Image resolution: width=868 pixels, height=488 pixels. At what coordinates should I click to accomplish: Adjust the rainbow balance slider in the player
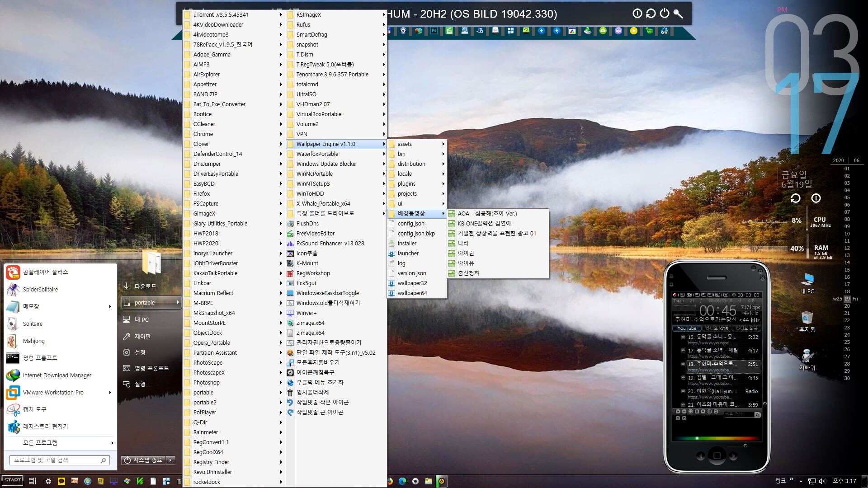tap(717, 438)
